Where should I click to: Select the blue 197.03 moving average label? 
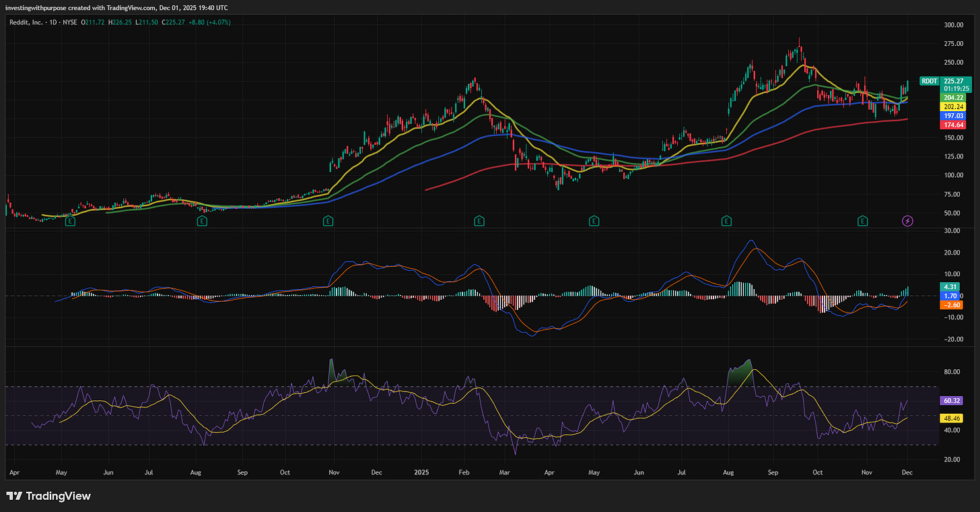pyautogui.click(x=954, y=116)
